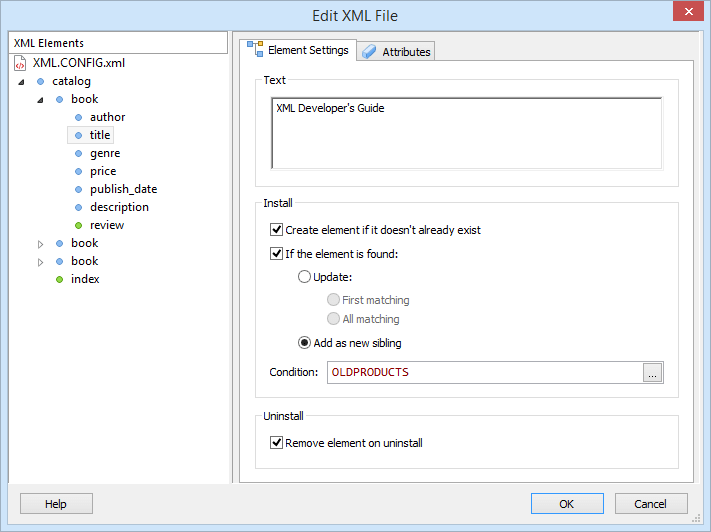711x532 pixels.
Task: Select the title element in tree
Action: click(100, 135)
